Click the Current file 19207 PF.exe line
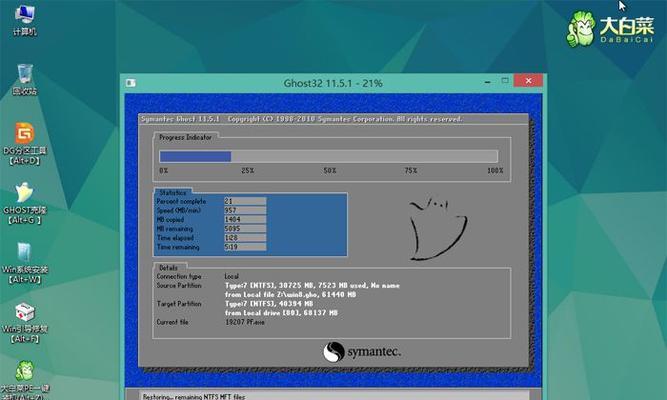The image size is (667, 400). (x=245, y=322)
